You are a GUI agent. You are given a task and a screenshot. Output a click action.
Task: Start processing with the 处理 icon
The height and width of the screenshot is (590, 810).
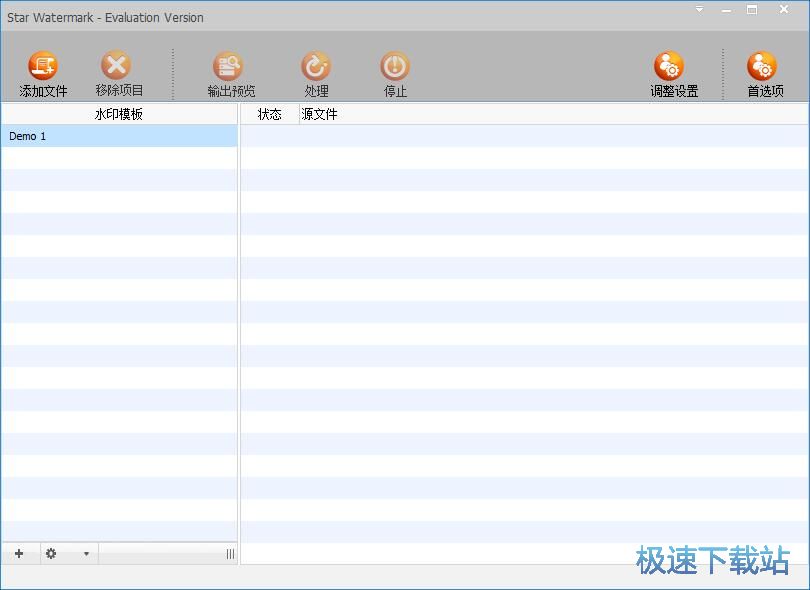[316, 67]
